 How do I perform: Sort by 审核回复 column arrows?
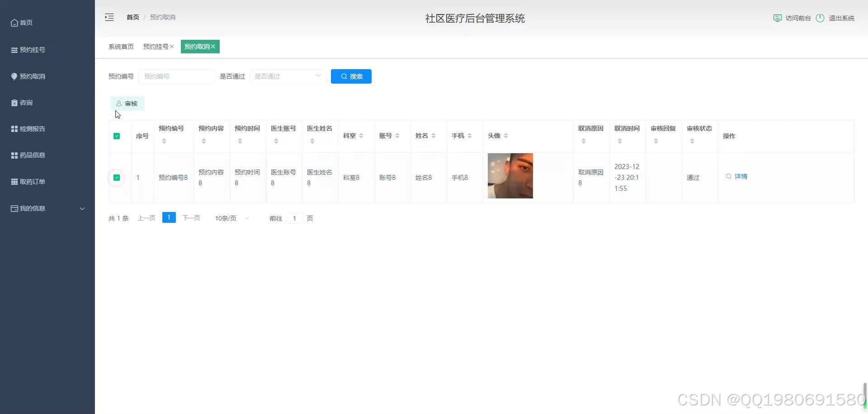(656, 141)
